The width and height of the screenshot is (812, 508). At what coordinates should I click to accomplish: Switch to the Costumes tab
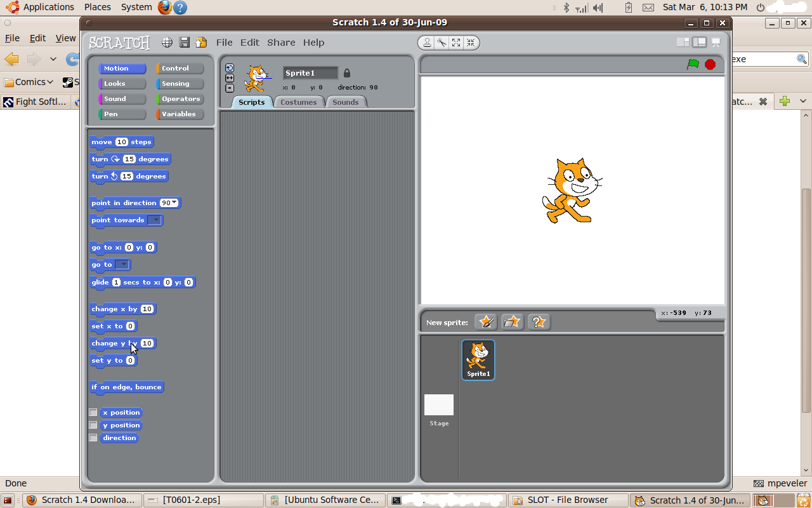click(298, 102)
